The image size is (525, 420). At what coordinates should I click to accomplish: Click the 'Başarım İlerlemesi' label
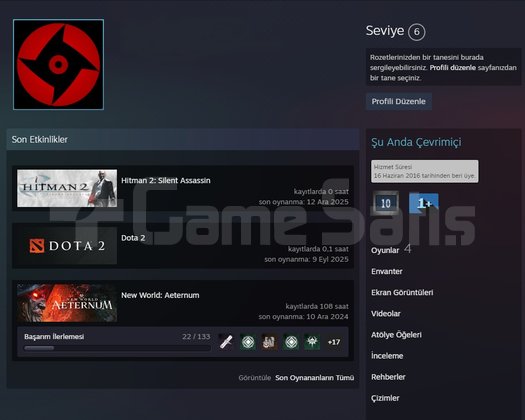(54, 337)
